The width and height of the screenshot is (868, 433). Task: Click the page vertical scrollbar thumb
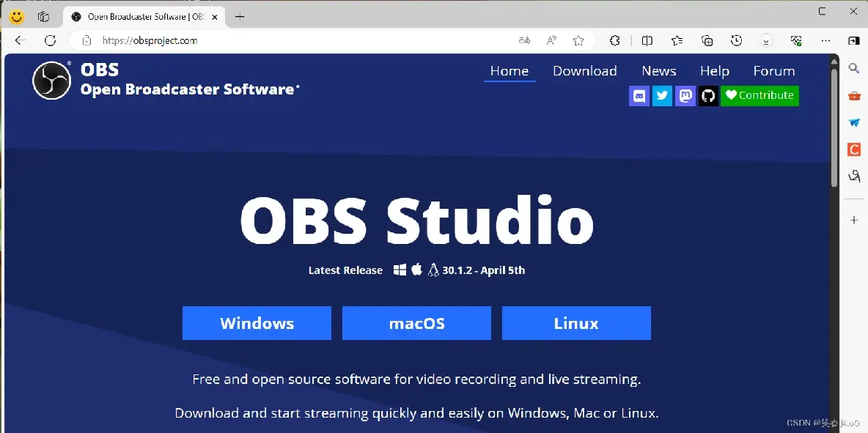click(x=834, y=128)
